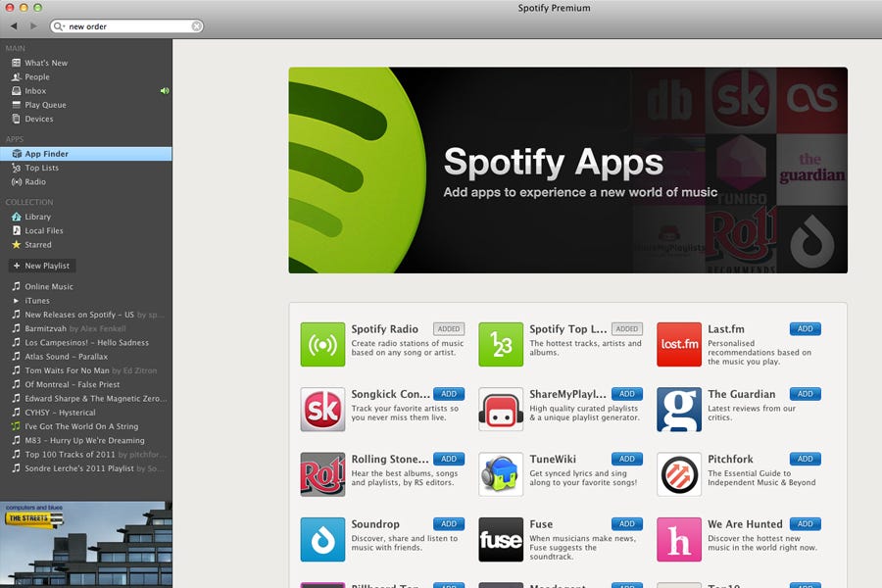
Task: Open Top Lists in sidebar
Action: coord(86,168)
